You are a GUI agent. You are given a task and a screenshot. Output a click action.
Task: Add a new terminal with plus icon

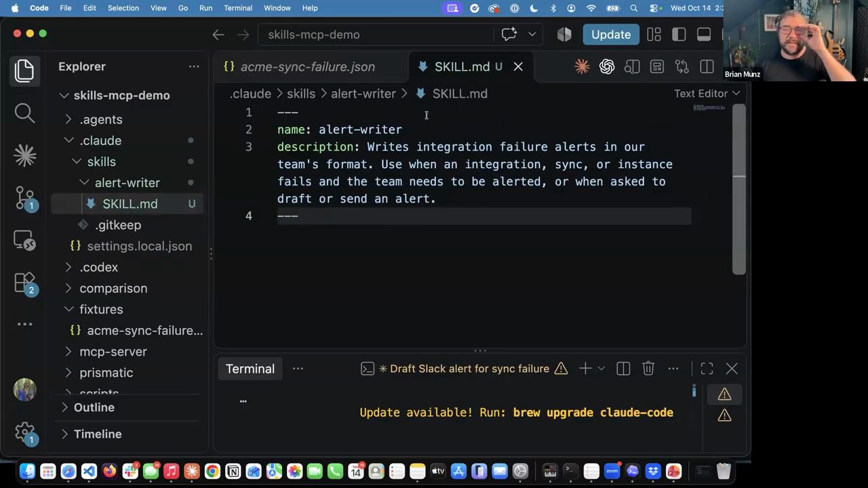click(x=585, y=369)
